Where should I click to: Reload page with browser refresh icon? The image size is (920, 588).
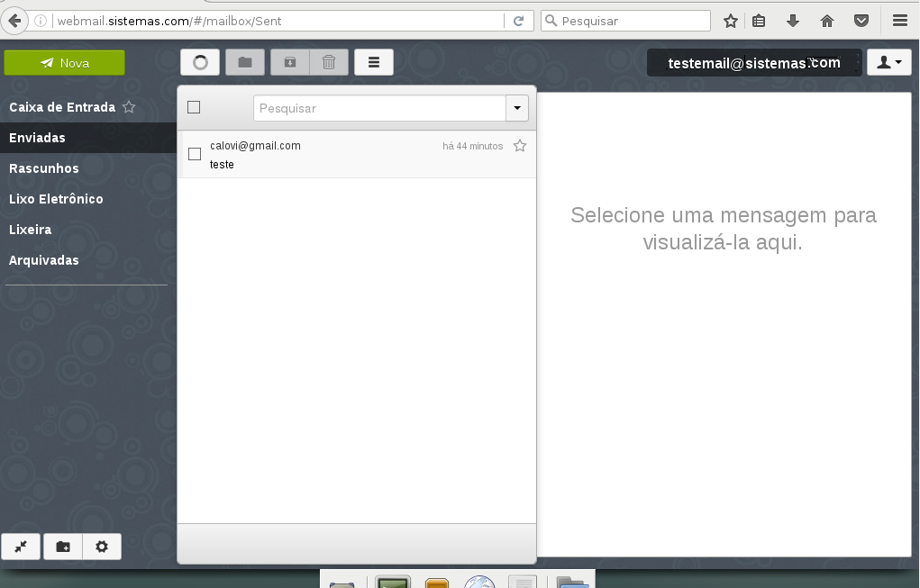click(519, 21)
